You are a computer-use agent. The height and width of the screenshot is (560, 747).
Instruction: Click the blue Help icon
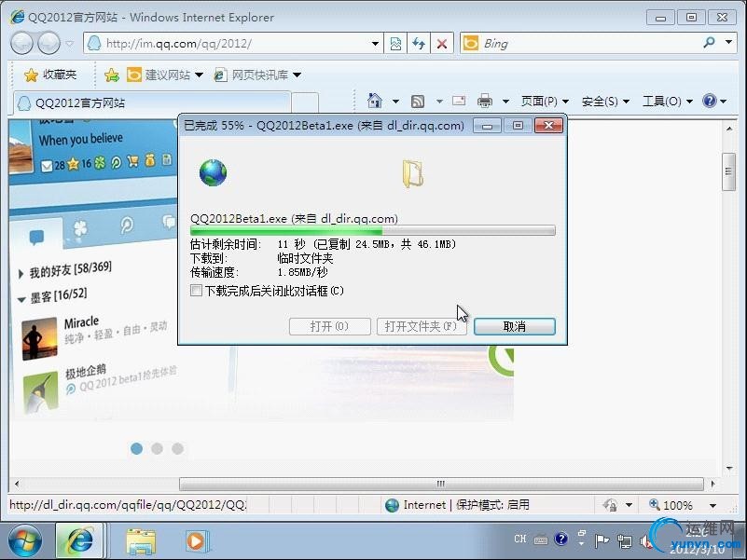(710, 101)
